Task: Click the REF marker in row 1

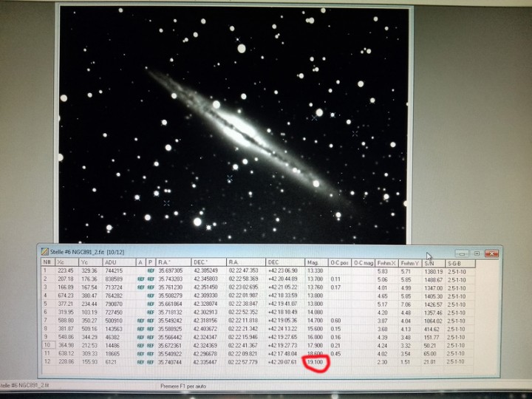Action: click(150, 271)
